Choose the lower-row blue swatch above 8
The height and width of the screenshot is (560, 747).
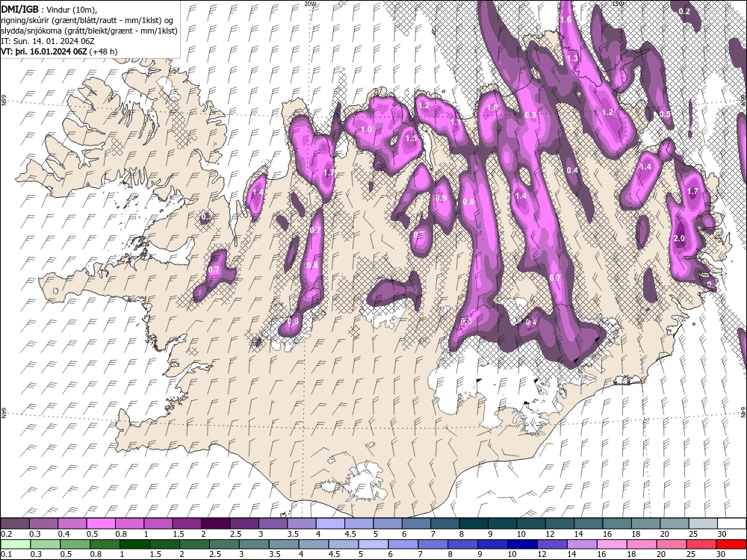[462, 544]
